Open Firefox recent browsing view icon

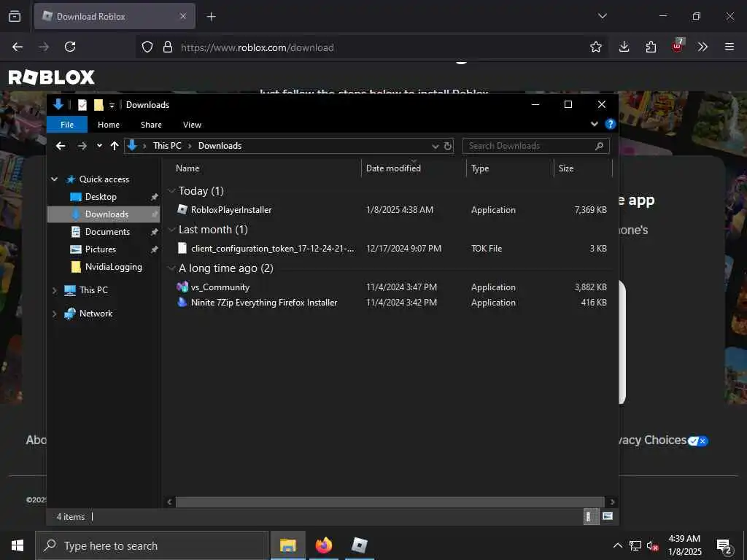click(15, 16)
